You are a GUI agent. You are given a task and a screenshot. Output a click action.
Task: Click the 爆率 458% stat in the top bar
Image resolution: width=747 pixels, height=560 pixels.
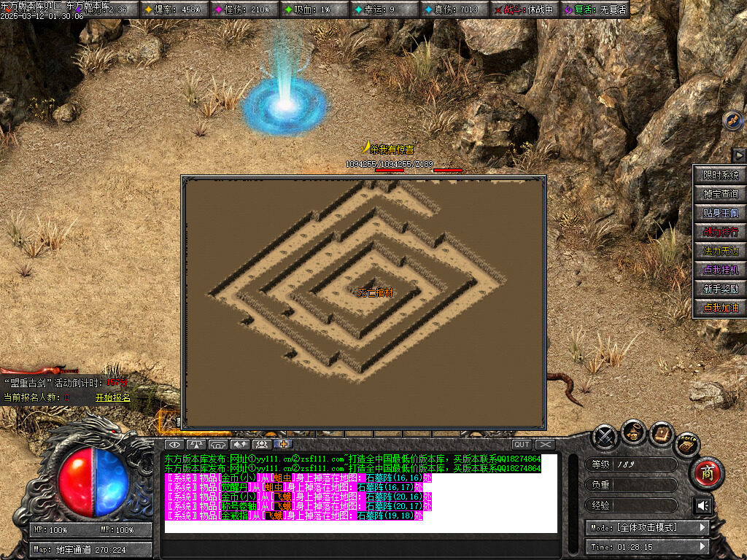[x=174, y=9]
